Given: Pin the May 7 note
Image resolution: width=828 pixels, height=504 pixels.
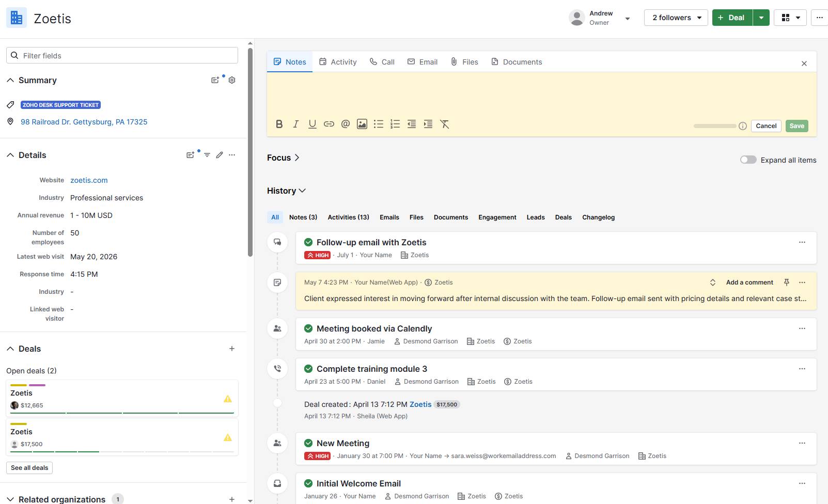Looking at the screenshot, I should (x=787, y=282).
